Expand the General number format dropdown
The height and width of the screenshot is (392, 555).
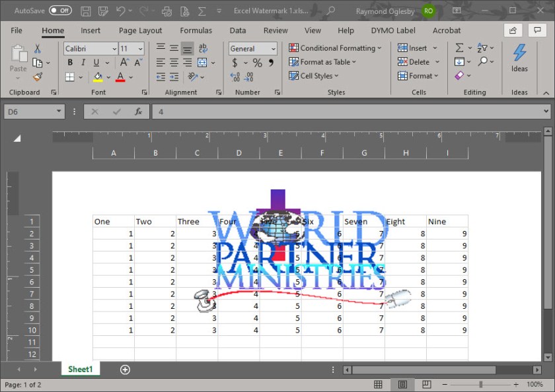274,48
